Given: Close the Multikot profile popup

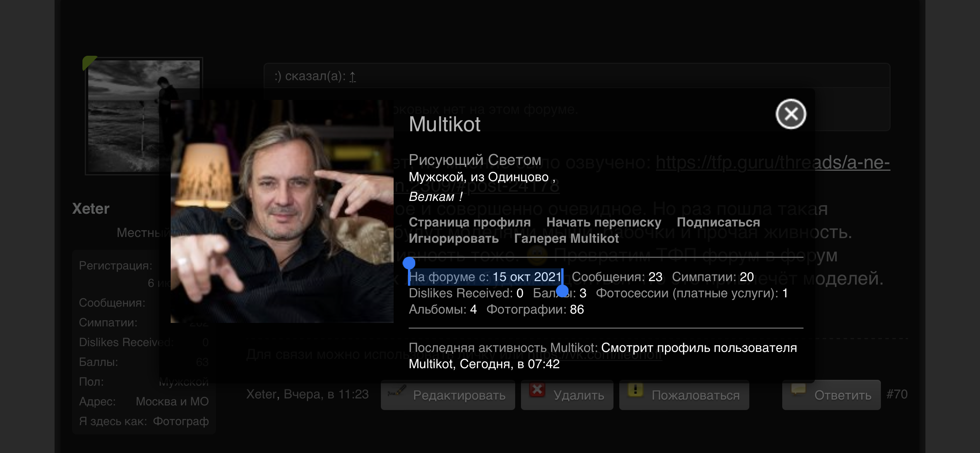Looking at the screenshot, I should point(791,114).
